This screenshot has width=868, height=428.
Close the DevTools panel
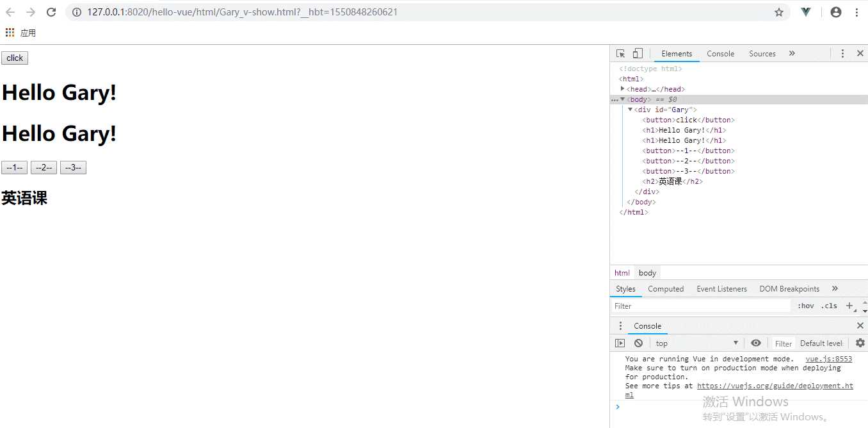pyautogui.click(x=860, y=54)
